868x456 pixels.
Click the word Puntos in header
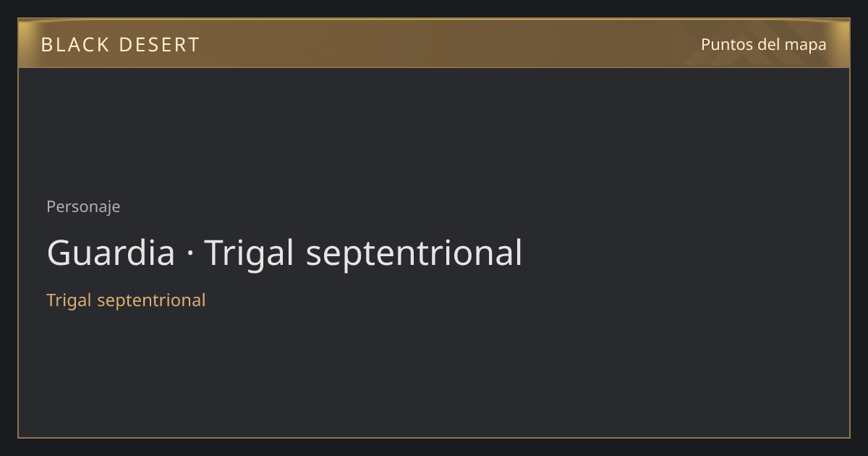pos(727,44)
